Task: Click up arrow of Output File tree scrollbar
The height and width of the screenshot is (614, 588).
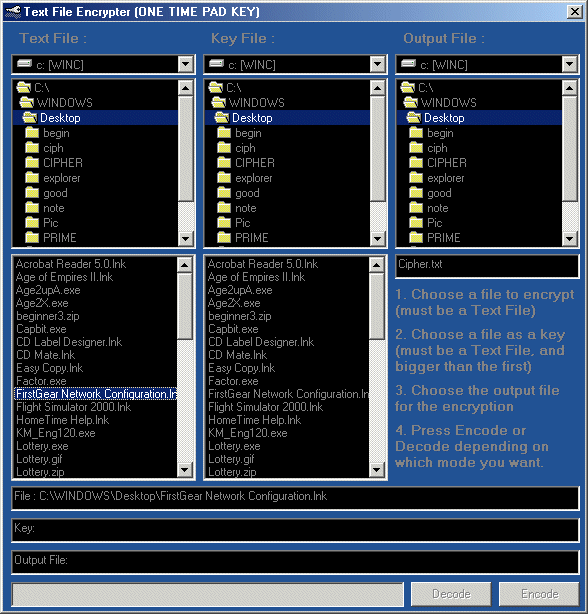Action: click(569, 88)
